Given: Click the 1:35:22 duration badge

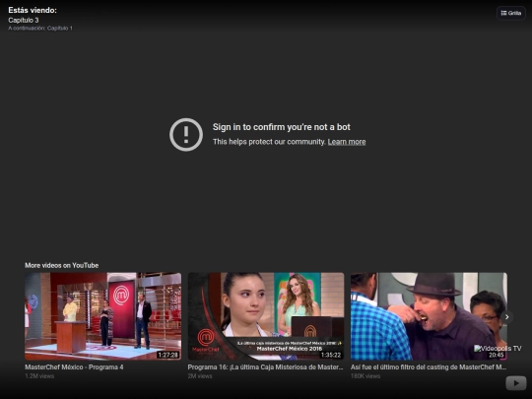Looking at the screenshot, I should [x=331, y=355].
